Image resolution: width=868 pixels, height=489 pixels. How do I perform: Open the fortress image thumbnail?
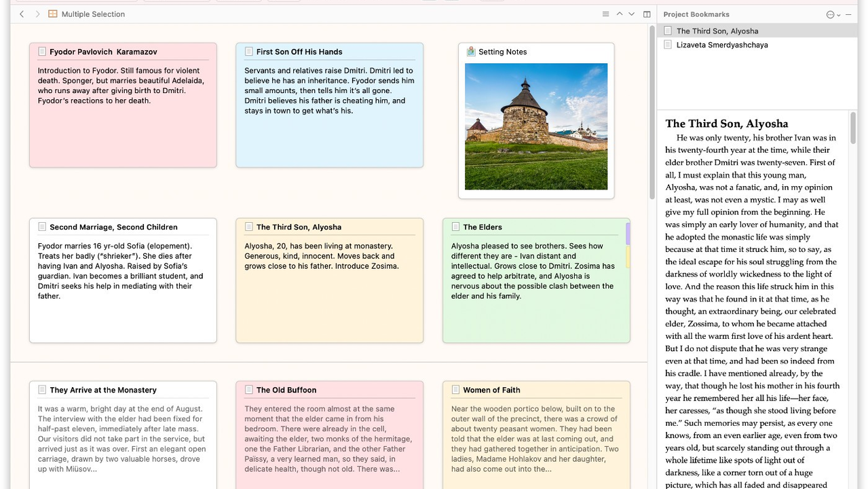coord(535,126)
